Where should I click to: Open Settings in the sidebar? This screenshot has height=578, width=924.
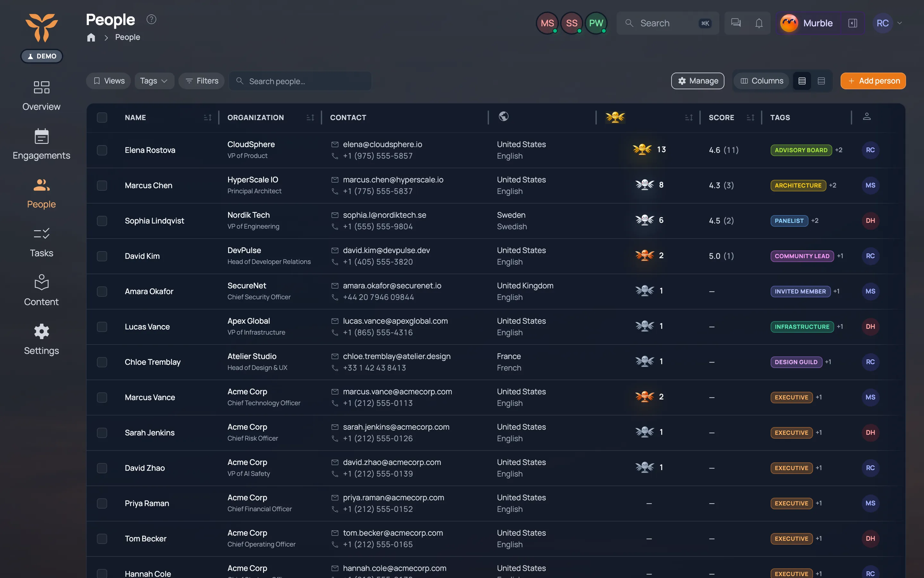42,340
